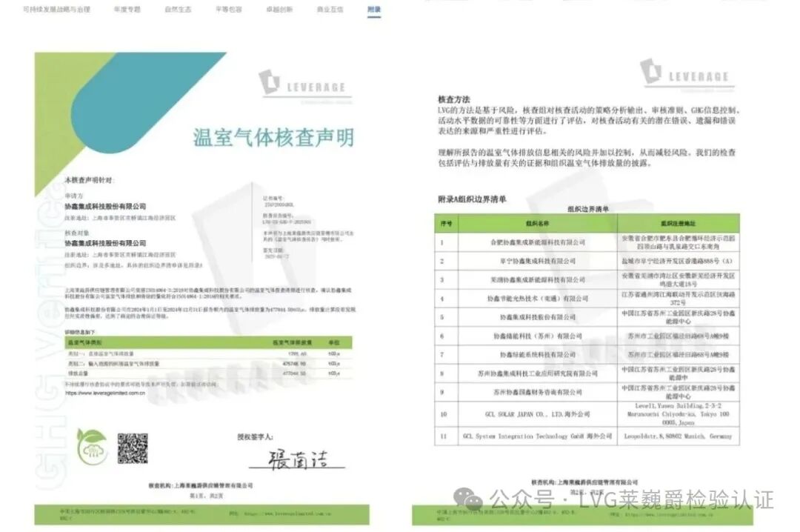This screenshot has width=800, height=532.
Task: Click the Tokyo, Japan address cell
Action: pos(679,414)
